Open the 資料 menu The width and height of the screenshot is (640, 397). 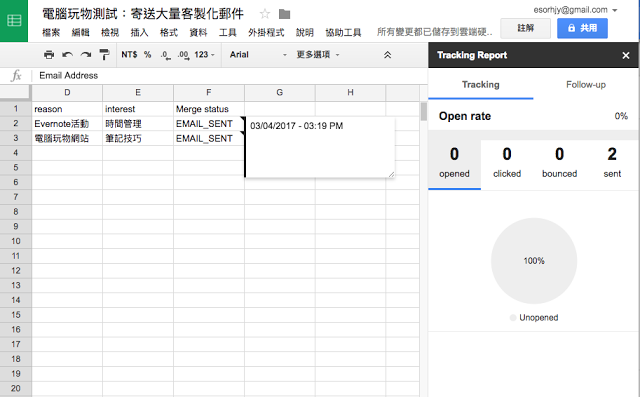point(198,33)
